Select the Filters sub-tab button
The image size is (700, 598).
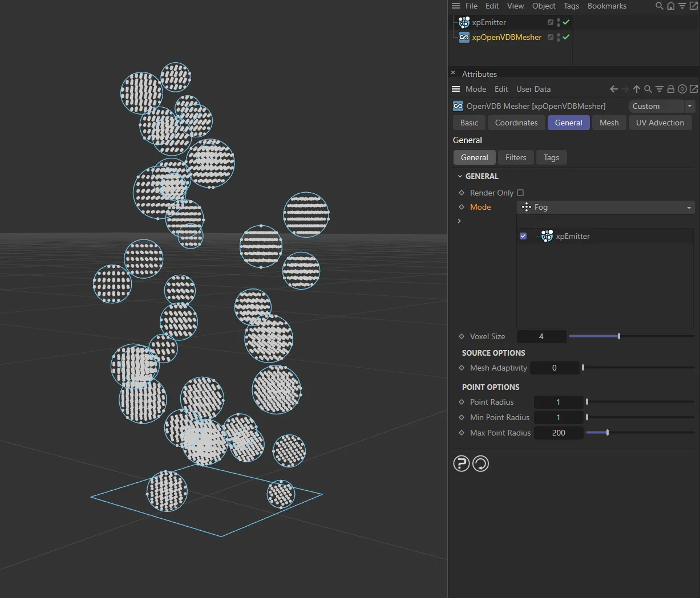point(515,158)
